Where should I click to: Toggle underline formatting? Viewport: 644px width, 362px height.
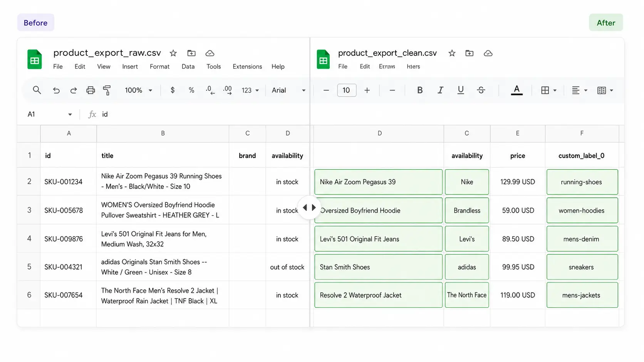click(461, 90)
